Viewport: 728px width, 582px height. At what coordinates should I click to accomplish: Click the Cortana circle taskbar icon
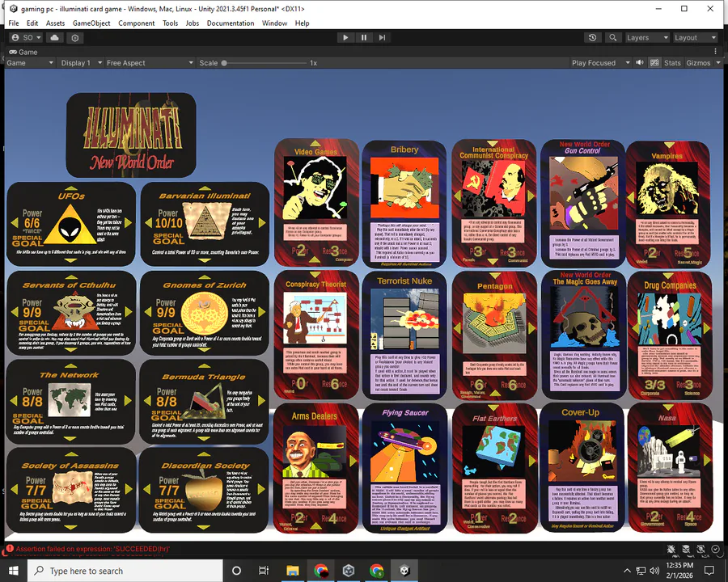[236, 571]
